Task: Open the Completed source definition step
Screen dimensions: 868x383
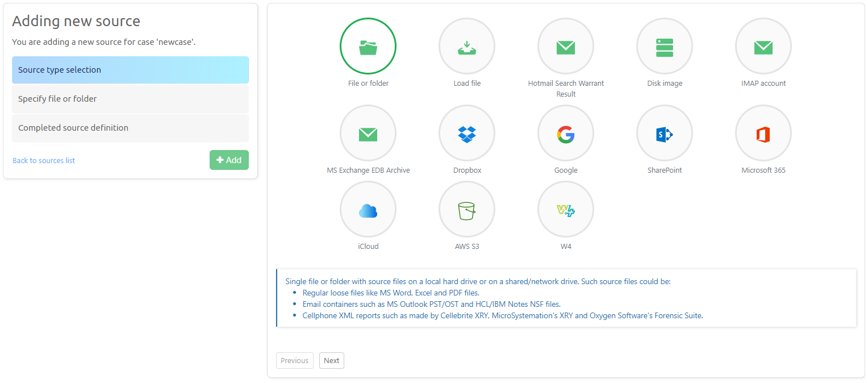Action: coord(130,127)
